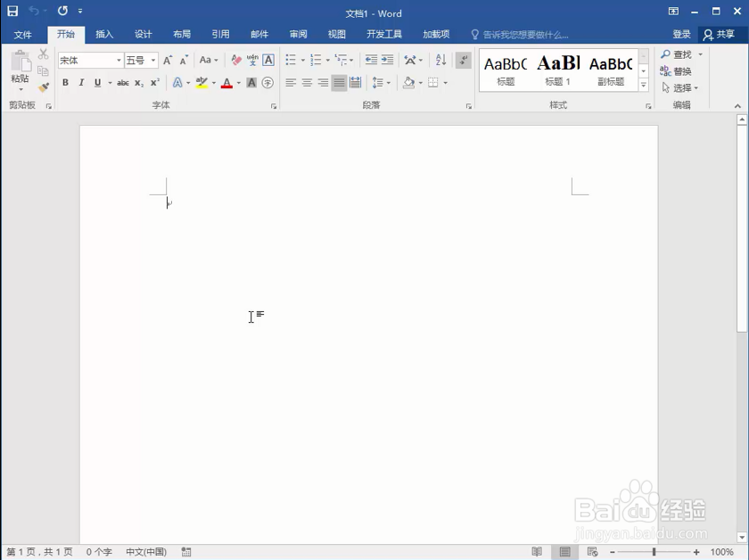The height and width of the screenshot is (560, 749).
Task: Center text with the center-align icon
Action: pyautogui.click(x=307, y=83)
